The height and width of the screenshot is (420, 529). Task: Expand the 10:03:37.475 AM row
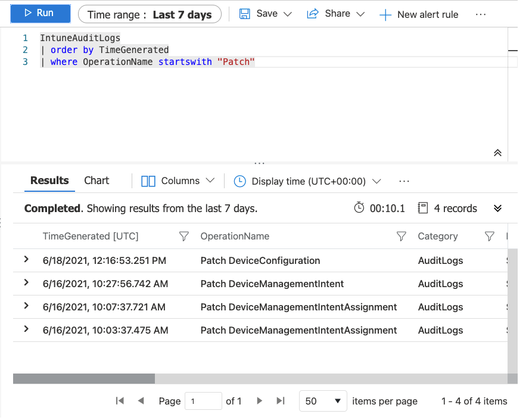26,329
